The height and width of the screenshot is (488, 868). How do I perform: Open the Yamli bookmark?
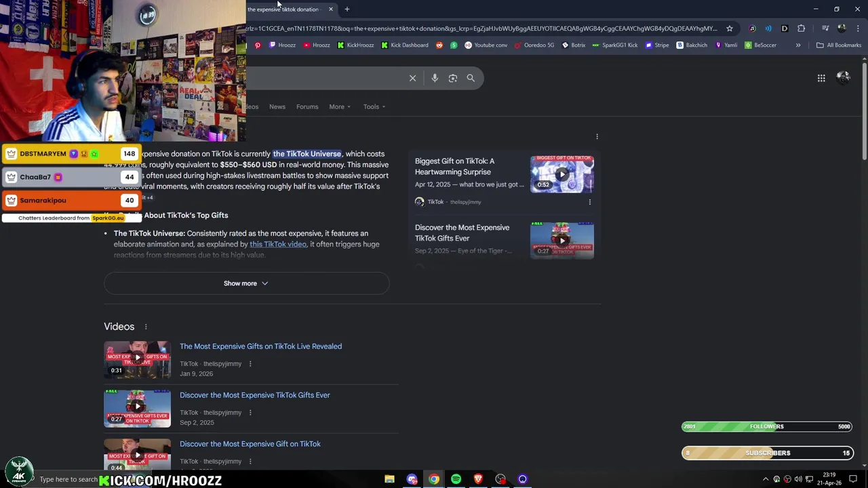click(726, 45)
